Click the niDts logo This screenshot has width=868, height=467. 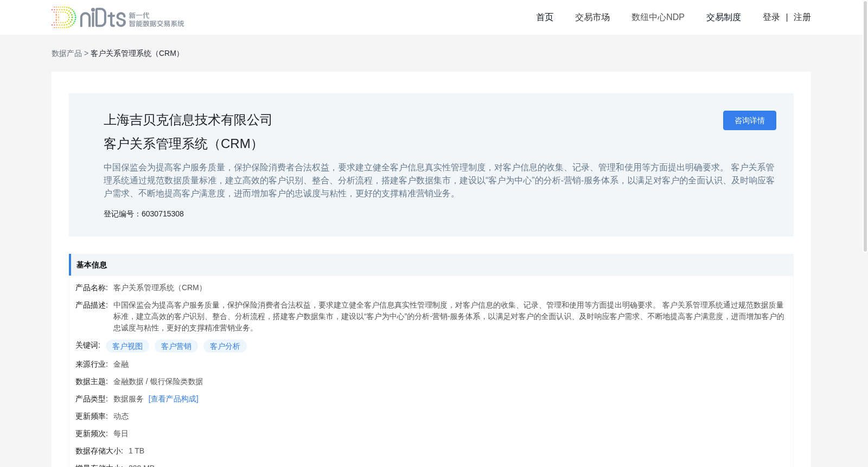coord(118,17)
